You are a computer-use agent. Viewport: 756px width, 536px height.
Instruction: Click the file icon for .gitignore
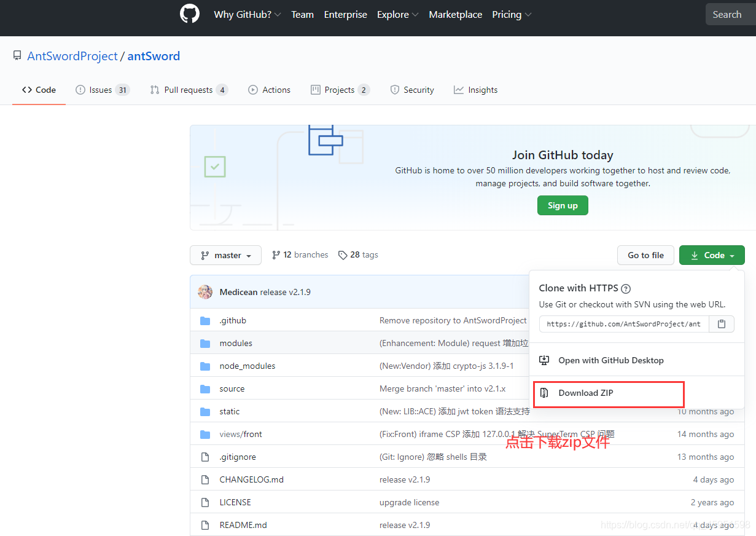(205, 457)
